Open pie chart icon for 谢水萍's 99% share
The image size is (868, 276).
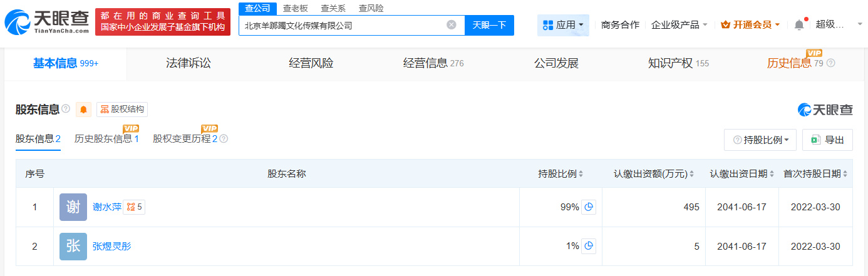coord(589,207)
